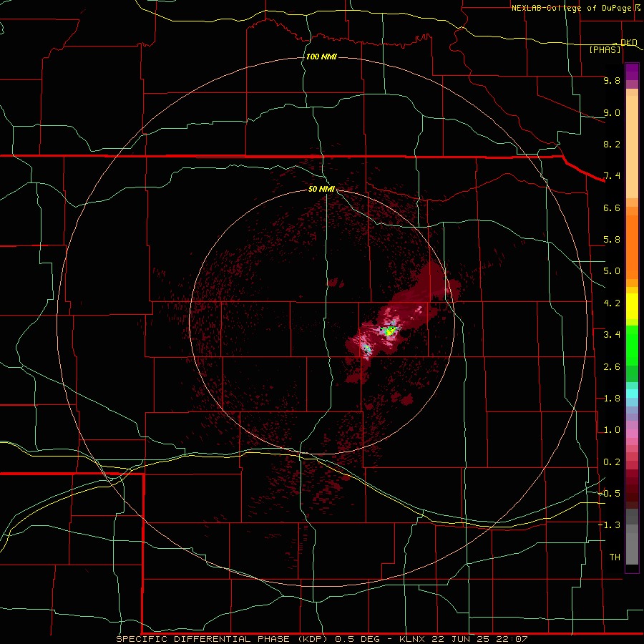Click the 9.8 value on the color scale

(x=612, y=80)
